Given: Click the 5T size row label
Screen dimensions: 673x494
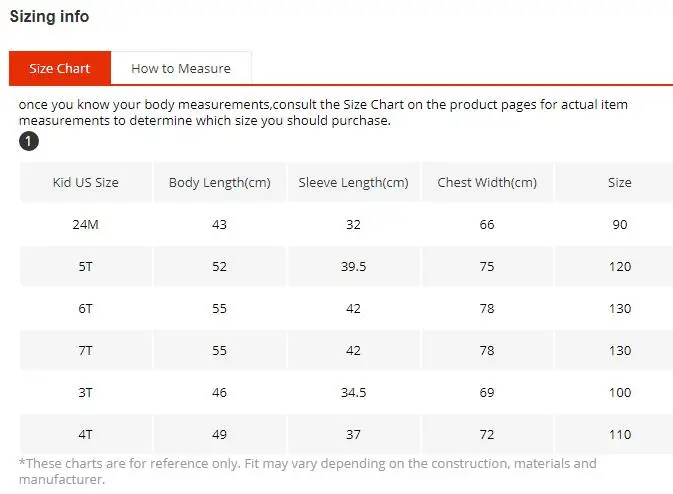Looking at the screenshot, I should [86, 266].
